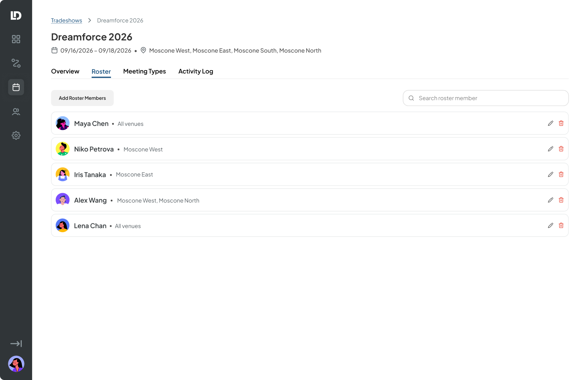This screenshot has width=588, height=380.
Task: Open the routes/workflow icon in sidebar
Action: [x=16, y=63]
